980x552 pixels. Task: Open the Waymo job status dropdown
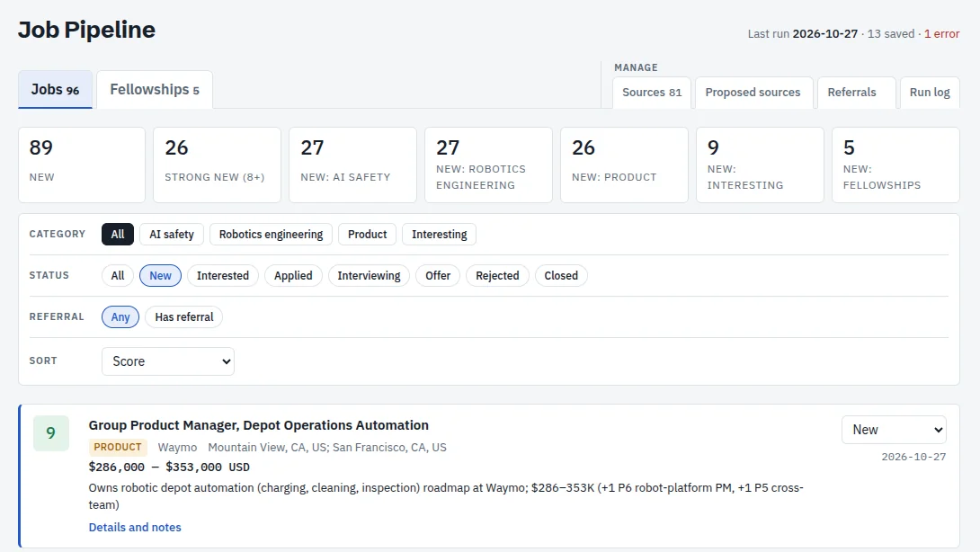(x=894, y=430)
